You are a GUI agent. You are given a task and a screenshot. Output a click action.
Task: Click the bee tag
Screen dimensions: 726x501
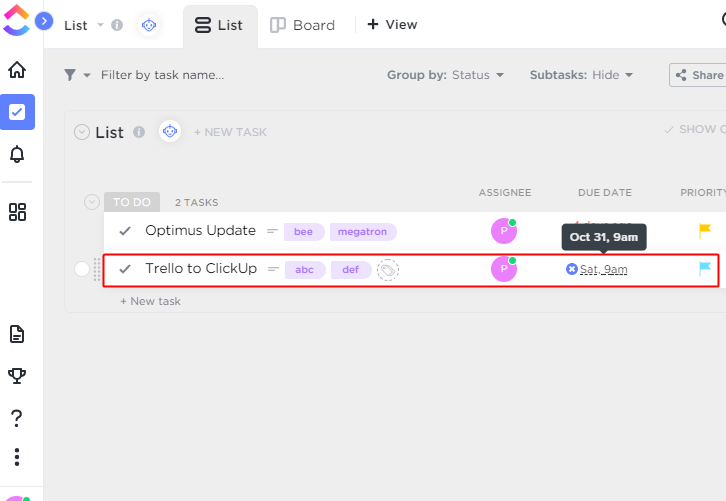304,232
